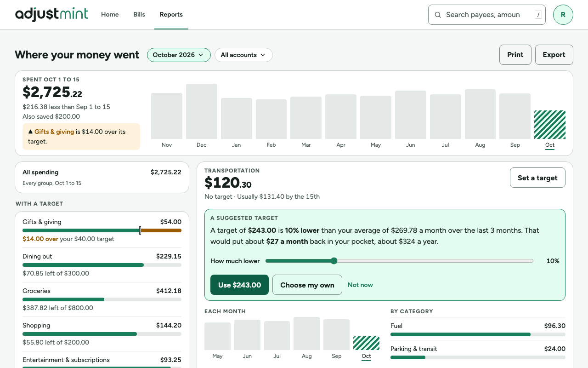Click the slash shortcut badge in search

(x=538, y=15)
